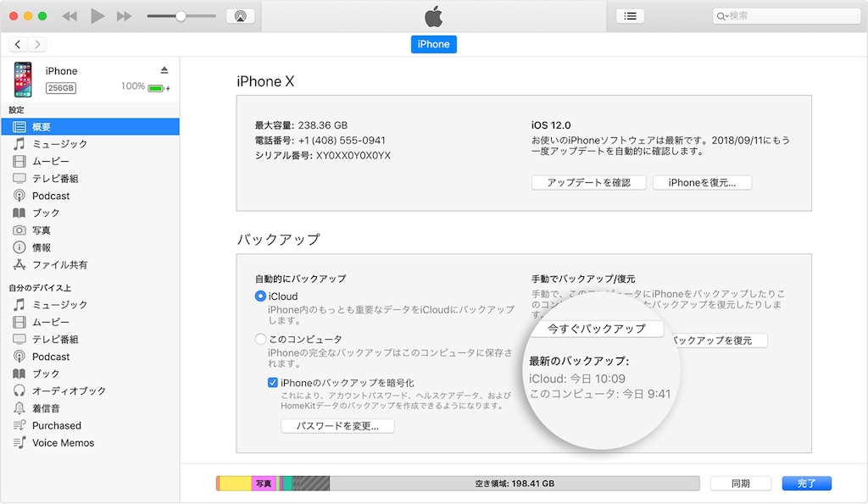868x504 pixels.
Task: Open Podcast under 自分のデバイス上
Action: click(x=90, y=357)
